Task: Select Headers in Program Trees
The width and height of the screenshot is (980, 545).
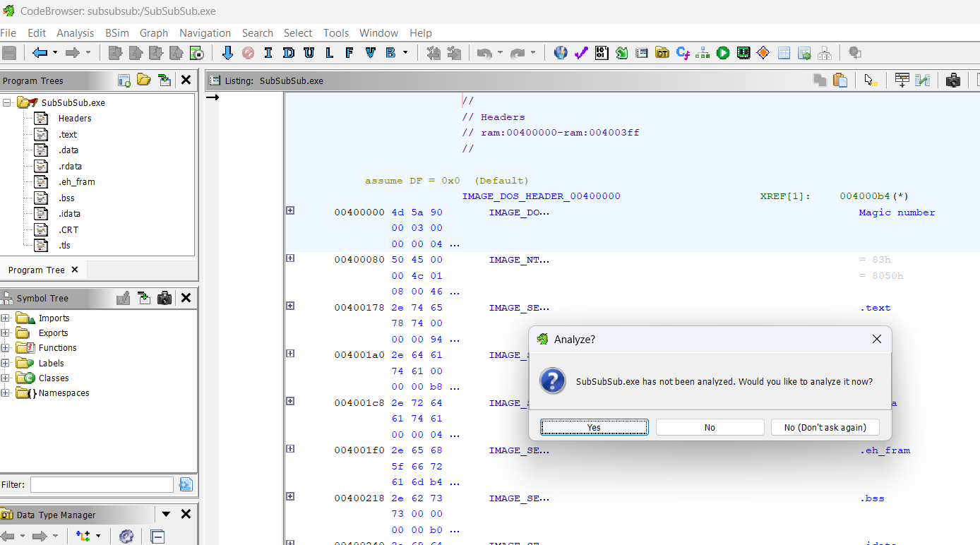Action: tap(75, 118)
